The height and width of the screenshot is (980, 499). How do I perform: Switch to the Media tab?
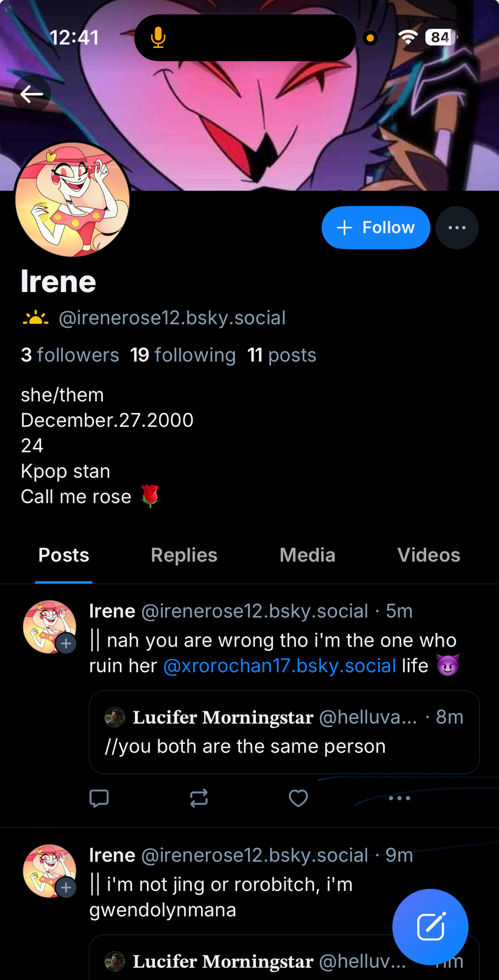click(307, 555)
